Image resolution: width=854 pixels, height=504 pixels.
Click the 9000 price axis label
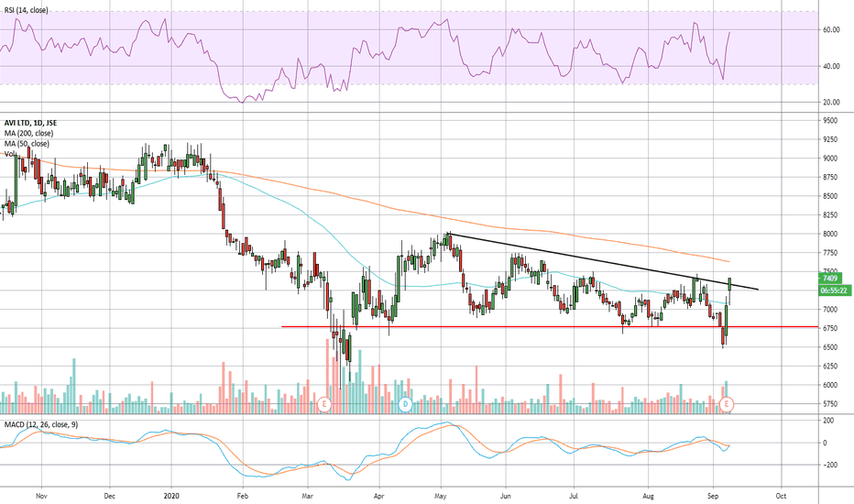click(x=830, y=159)
